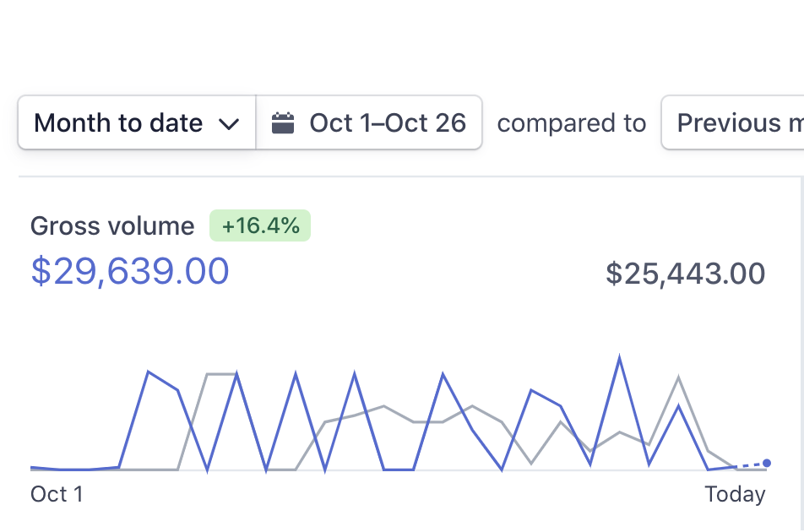Click the Gross volume heading
This screenshot has width=804, height=532.
(112, 225)
